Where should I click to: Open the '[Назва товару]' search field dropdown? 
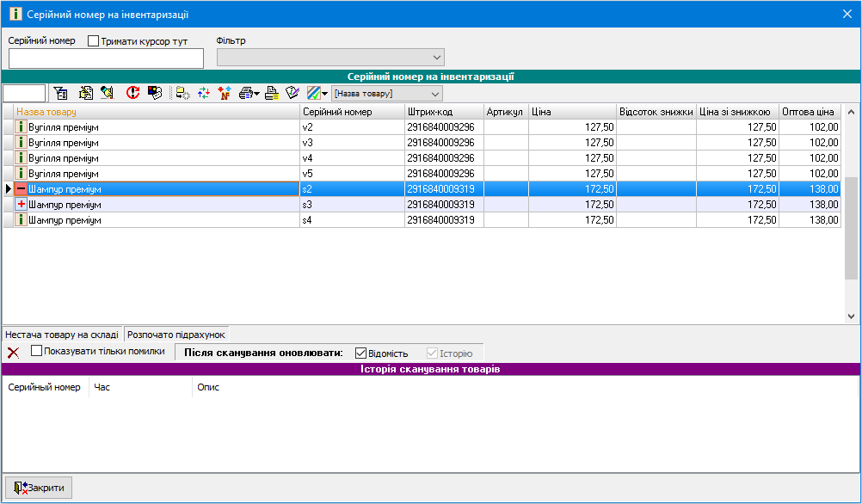coord(434,93)
